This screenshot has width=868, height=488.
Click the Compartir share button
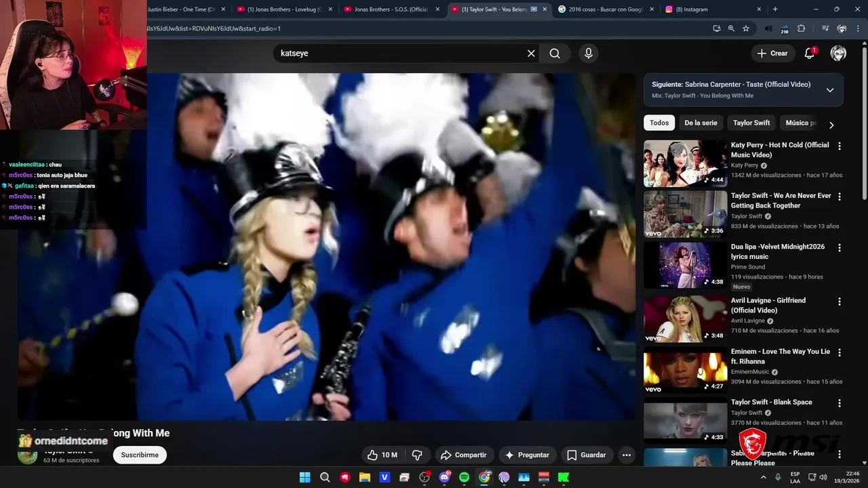(x=463, y=455)
